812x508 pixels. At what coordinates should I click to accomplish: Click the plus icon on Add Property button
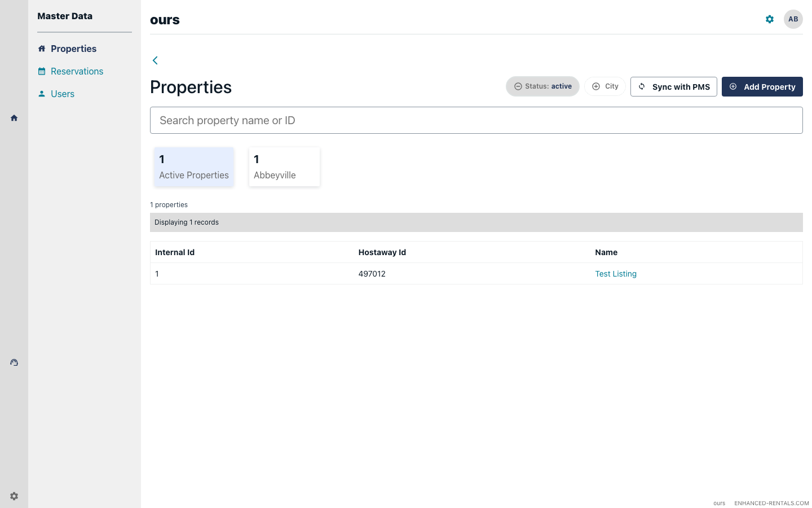(x=733, y=86)
